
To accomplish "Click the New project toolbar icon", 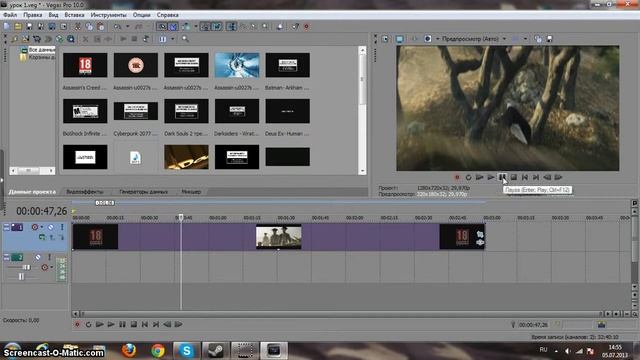I will tap(7, 27).
